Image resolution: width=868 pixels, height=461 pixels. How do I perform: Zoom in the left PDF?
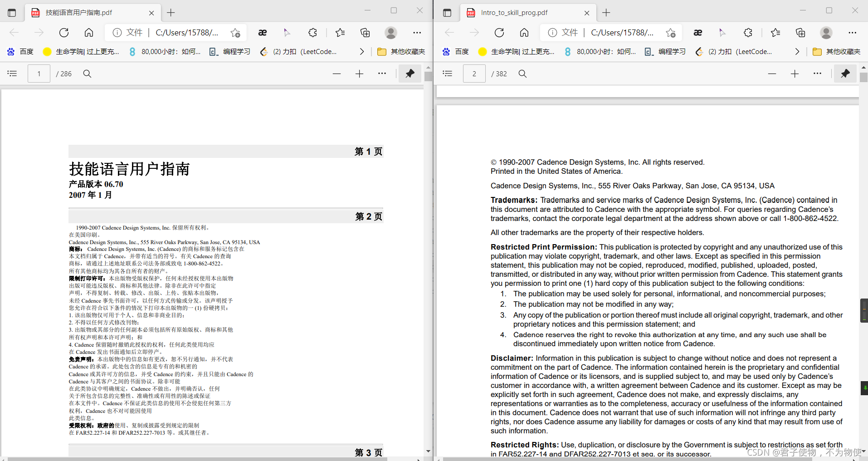[x=359, y=74]
